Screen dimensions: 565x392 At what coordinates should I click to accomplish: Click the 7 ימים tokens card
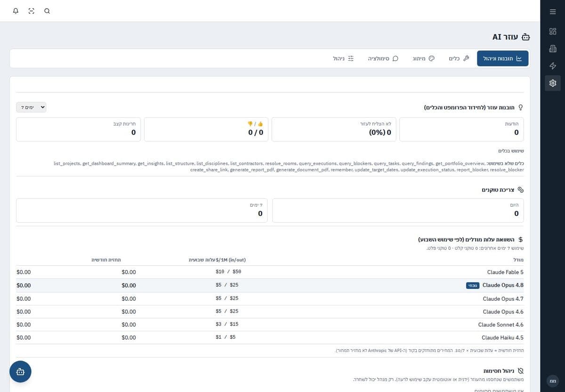point(142,210)
